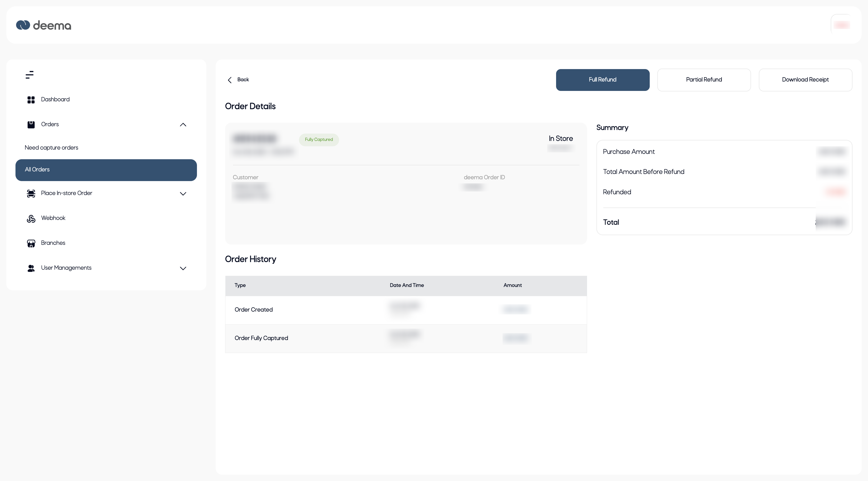Image resolution: width=868 pixels, height=481 pixels.
Task: Click the Place In-store Order scanner icon
Action: [31, 194]
